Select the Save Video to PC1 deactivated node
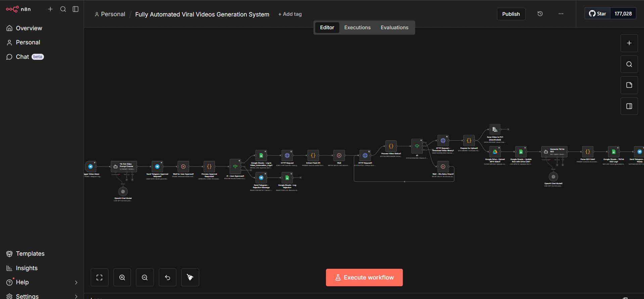 (495, 129)
